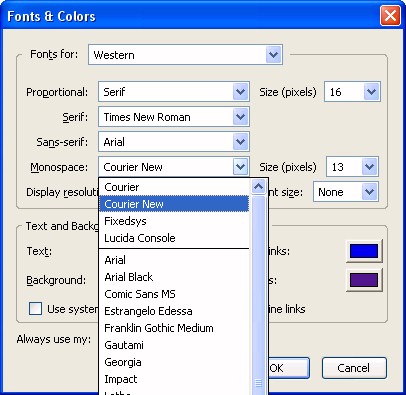Open the monospace size 13 dropdown
The width and height of the screenshot is (406, 395).
tap(369, 167)
